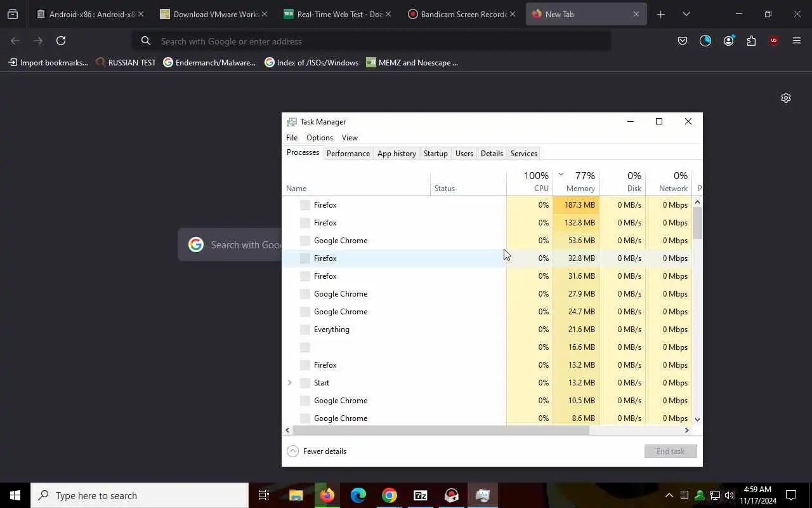Open the Extensions puzzle-piece icon
Screen dimensions: 812x508
pyautogui.click(x=751, y=41)
